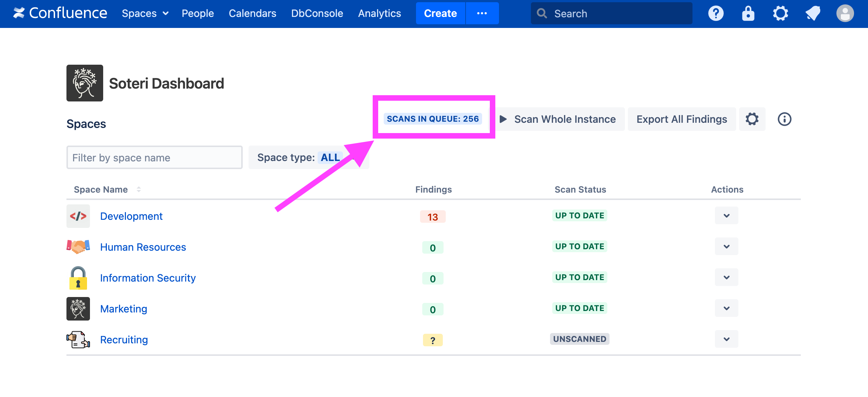Open Confluence administration gear in top bar
This screenshot has height=397, width=868.
coord(780,14)
